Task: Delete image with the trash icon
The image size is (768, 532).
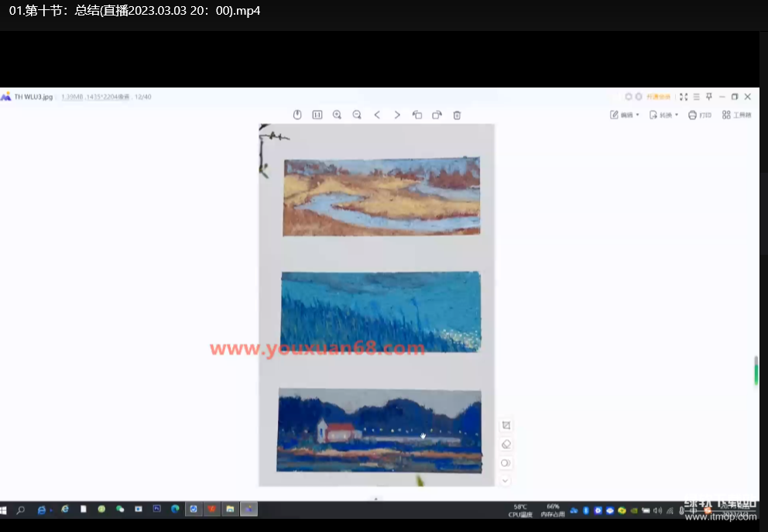Action: [x=457, y=115]
